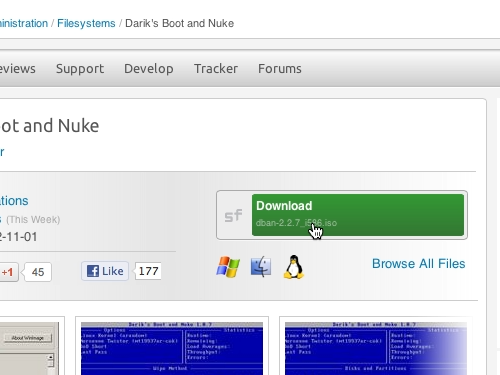Click the sf logo beside Download
The width and height of the screenshot is (500, 375).
tap(233, 216)
